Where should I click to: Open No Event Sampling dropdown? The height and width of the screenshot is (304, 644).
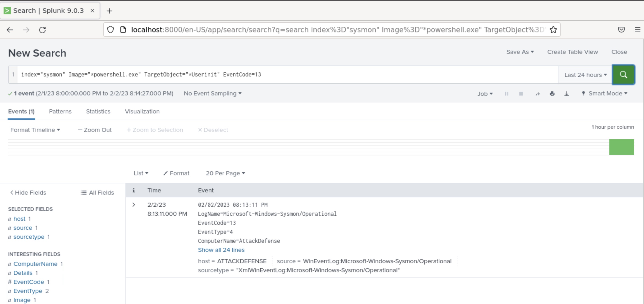212,94
